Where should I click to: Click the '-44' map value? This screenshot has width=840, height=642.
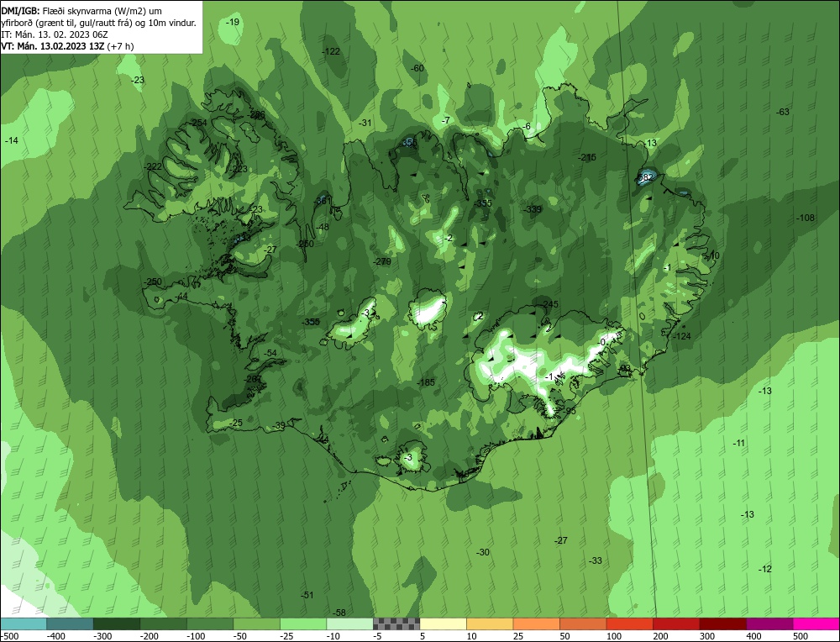(181, 297)
